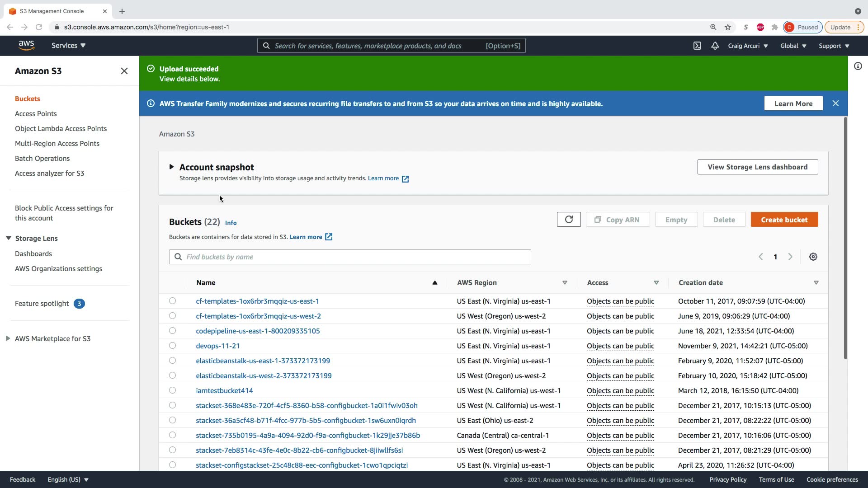The height and width of the screenshot is (488, 868).
Task: Click the notifications bell icon
Action: point(715,46)
